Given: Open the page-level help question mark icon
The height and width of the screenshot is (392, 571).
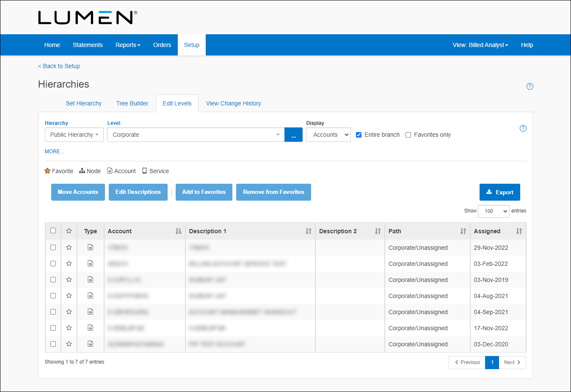Looking at the screenshot, I should 530,86.
